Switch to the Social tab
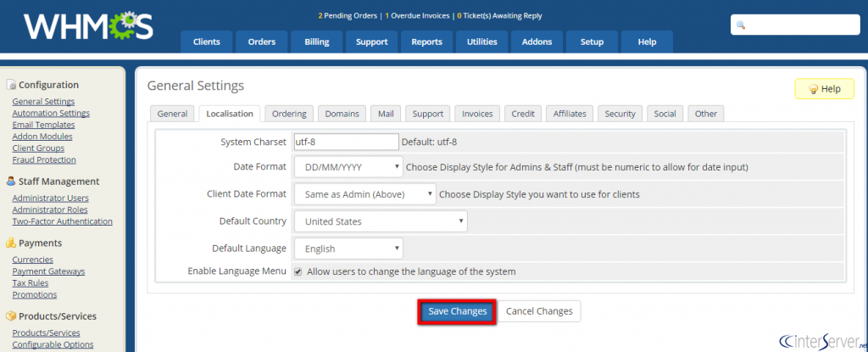Image resolution: width=868 pixels, height=352 pixels. point(665,114)
